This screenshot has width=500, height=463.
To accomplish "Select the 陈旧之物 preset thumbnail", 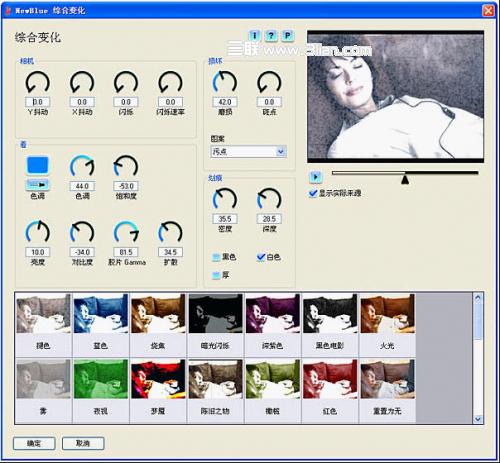I will 215,379.
